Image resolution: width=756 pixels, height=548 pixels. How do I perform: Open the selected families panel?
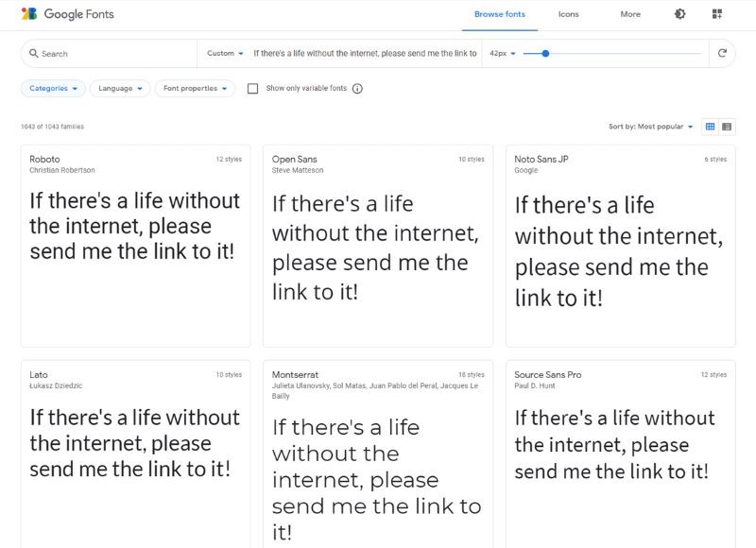point(715,13)
